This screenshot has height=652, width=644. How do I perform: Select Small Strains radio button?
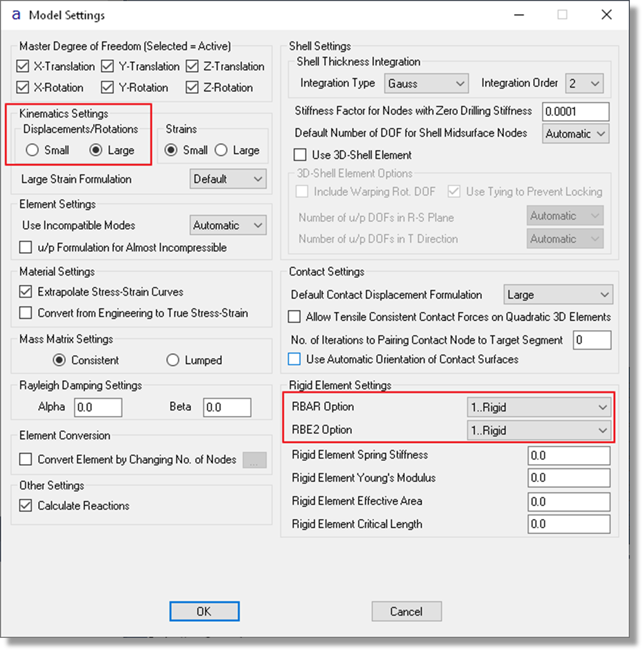(x=171, y=150)
